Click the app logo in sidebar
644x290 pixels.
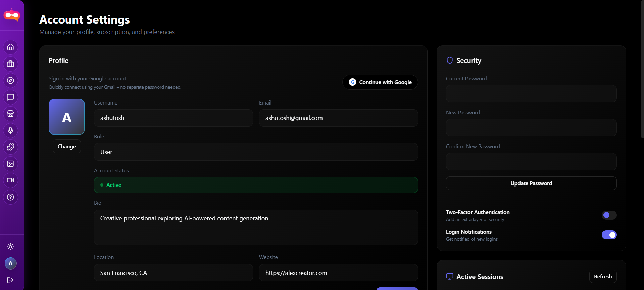12,15
